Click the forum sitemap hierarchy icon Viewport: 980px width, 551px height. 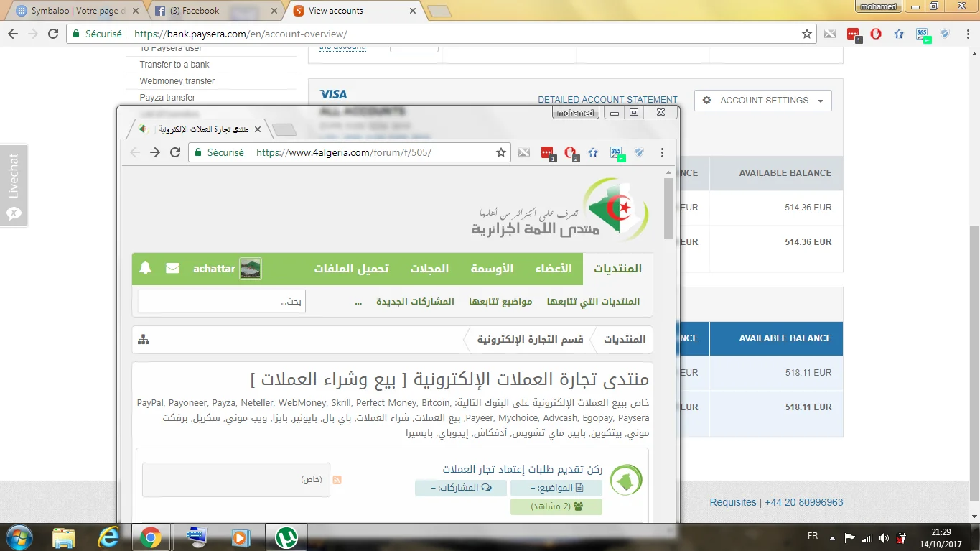click(x=144, y=340)
